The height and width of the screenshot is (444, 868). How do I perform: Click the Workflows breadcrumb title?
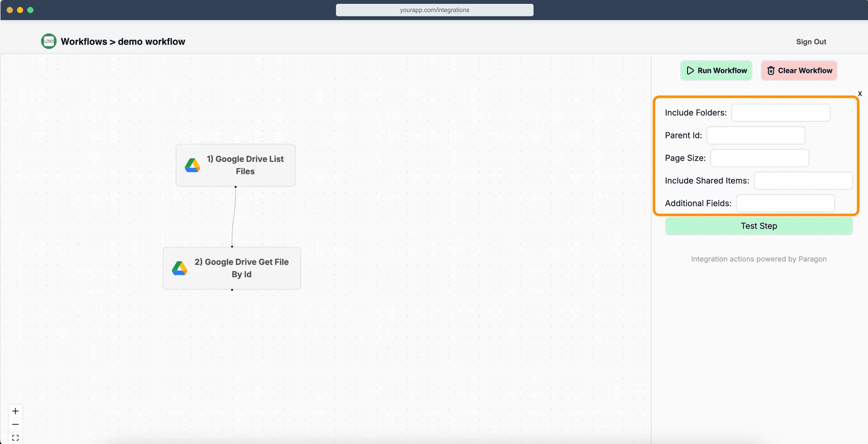(x=84, y=42)
